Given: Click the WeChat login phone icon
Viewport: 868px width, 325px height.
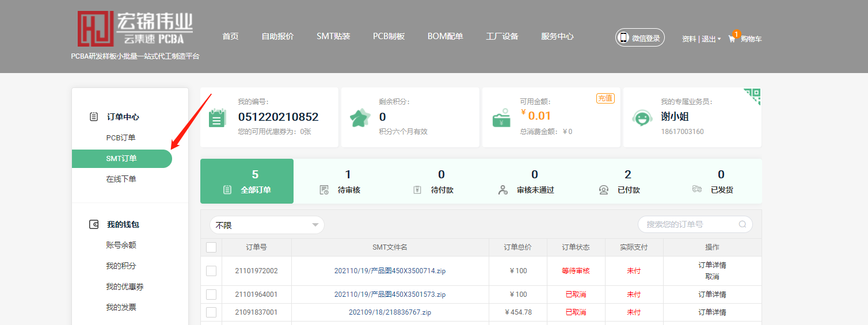Looking at the screenshot, I should 623,38.
